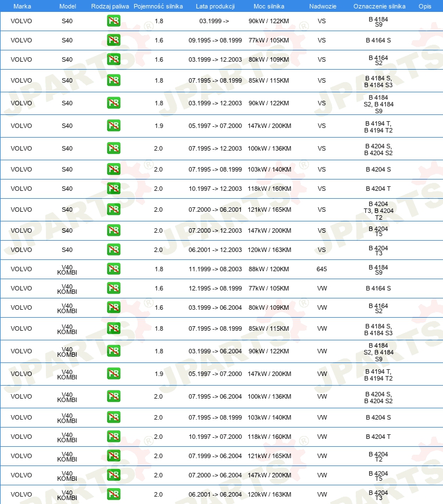Click petrol icon in S40 85kW / 115KM row

pos(114,80)
